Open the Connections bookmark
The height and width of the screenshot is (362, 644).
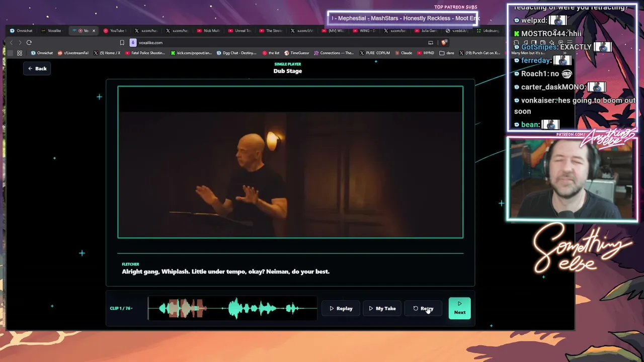click(334, 53)
